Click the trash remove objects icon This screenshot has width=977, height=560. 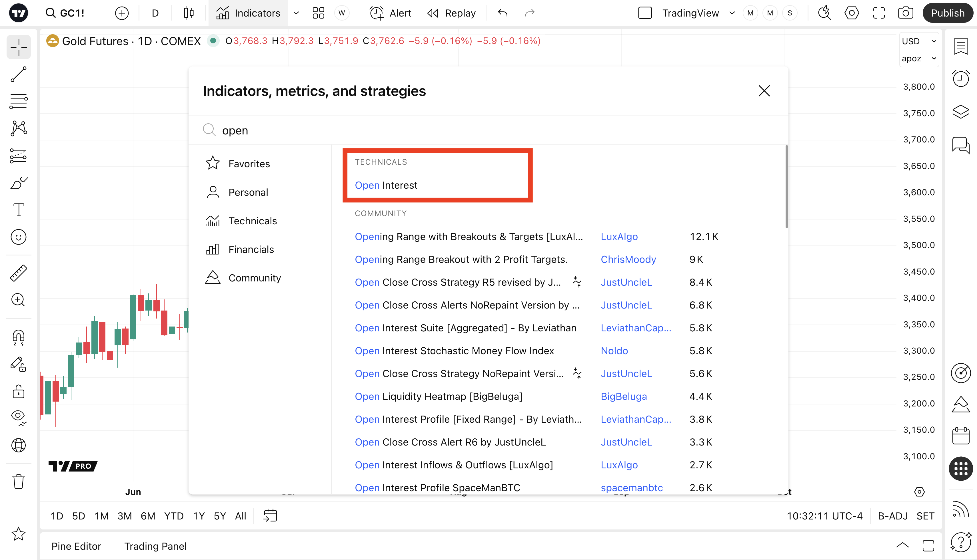click(19, 482)
